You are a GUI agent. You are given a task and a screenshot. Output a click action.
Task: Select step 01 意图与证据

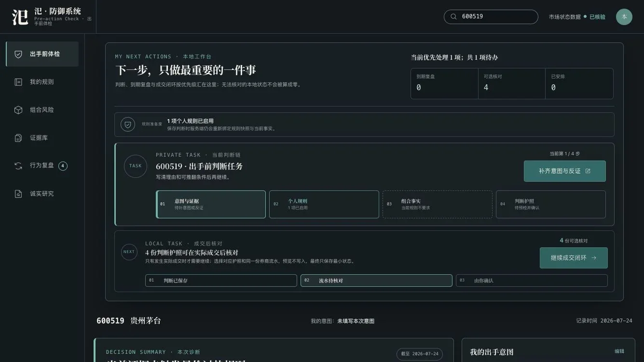(211, 204)
